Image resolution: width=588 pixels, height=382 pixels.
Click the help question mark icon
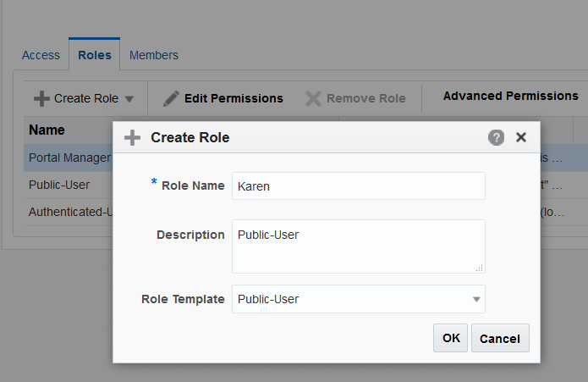pyautogui.click(x=497, y=137)
